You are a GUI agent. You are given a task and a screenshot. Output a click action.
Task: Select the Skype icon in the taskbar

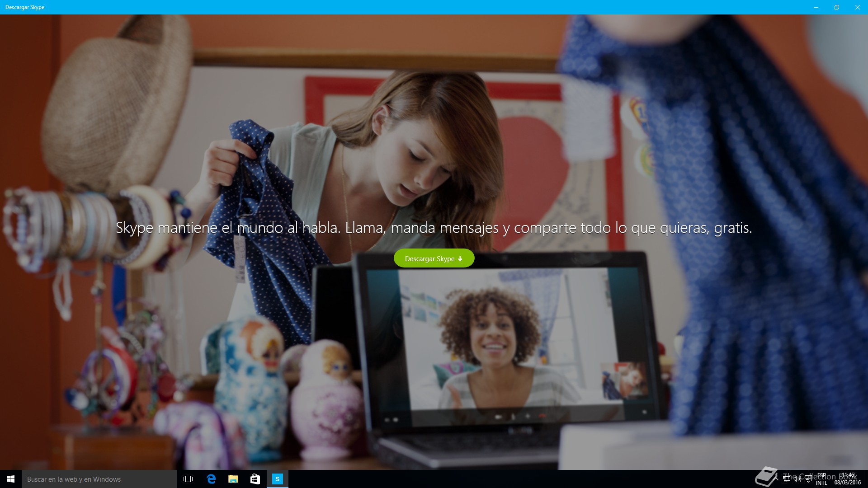(277, 479)
